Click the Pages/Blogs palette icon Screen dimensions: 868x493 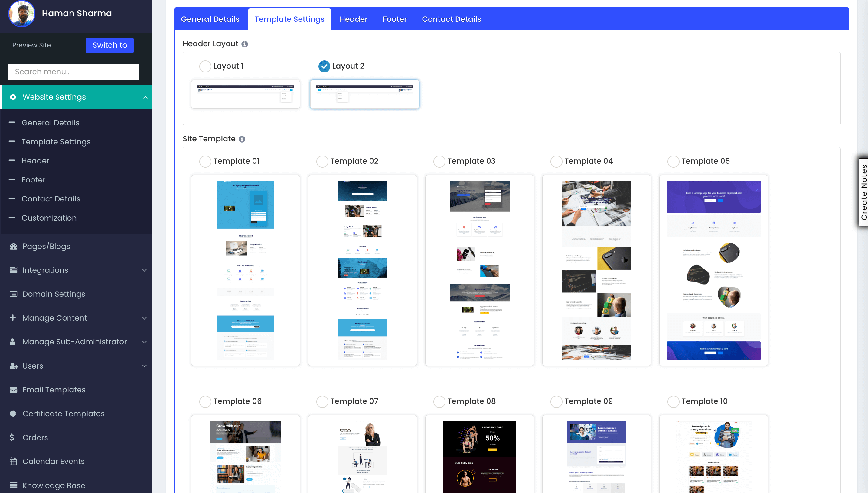point(13,246)
